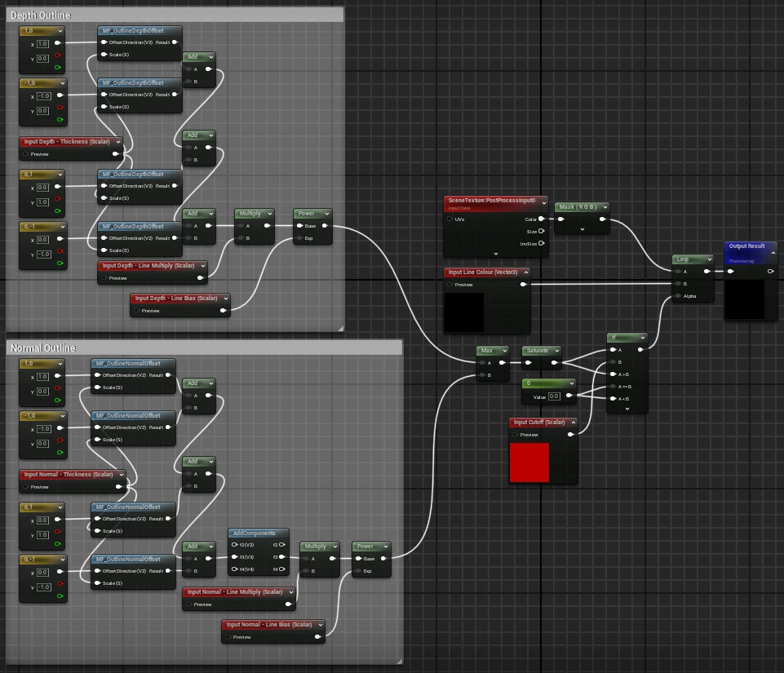This screenshot has height=673, width=784.
Task: Click the input pin of Output Result node
Action: click(730, 272)
